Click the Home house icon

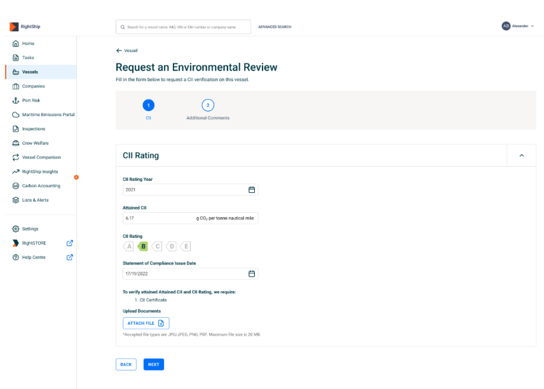[16, 43]
